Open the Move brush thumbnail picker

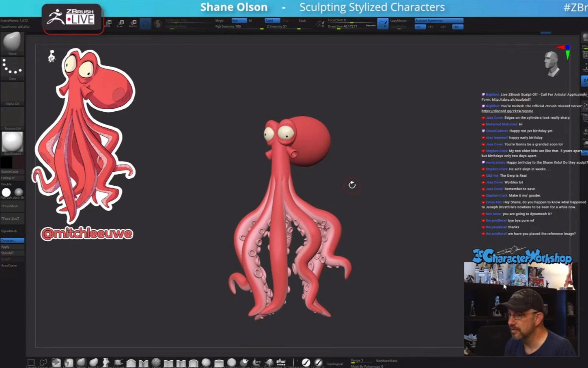pyautogui.click(x=12, y=43)
